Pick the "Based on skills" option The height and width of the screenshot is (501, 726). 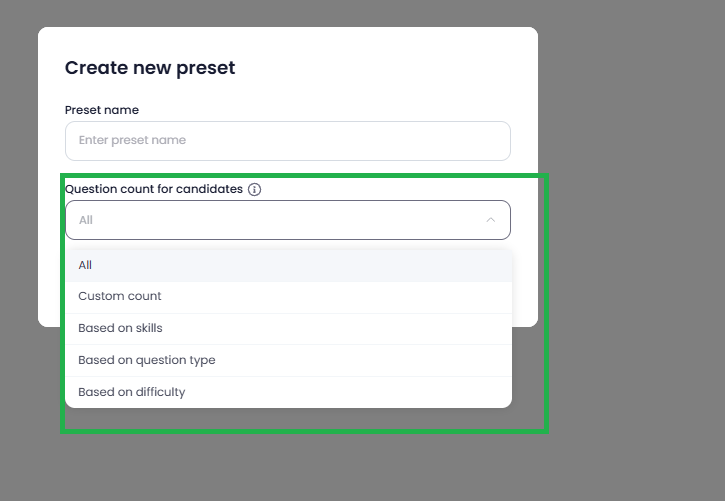click(288, 328)
